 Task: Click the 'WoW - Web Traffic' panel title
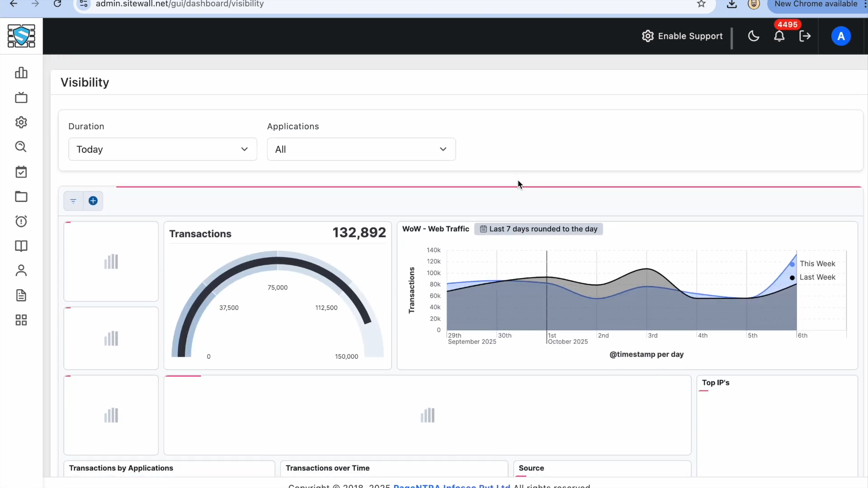(x=436, y=229)
